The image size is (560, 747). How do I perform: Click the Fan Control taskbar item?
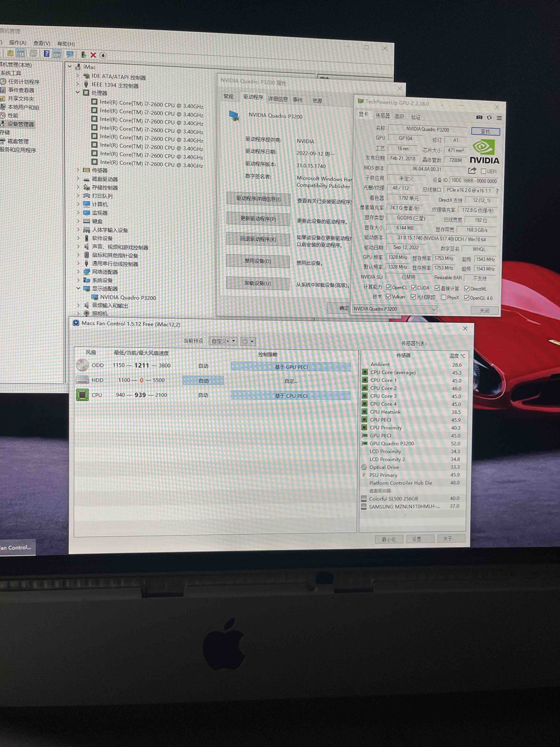(x=17, y=548)
